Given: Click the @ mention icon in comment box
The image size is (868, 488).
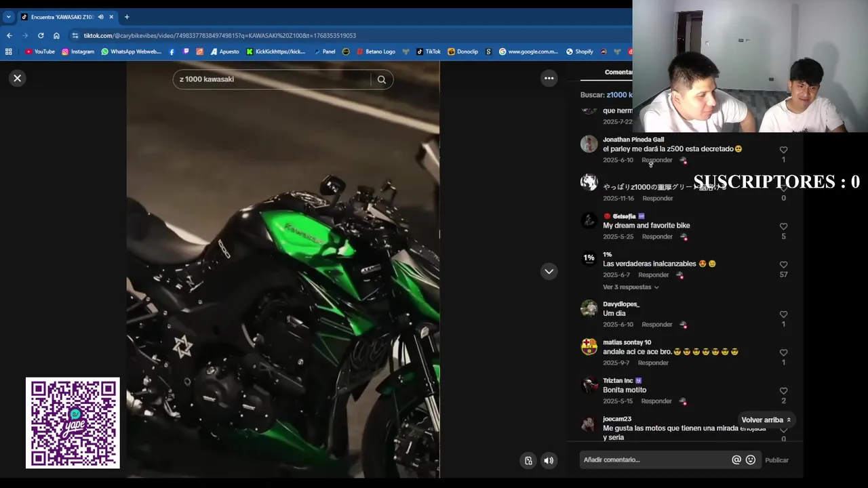Looking at the screenshot, I should tap(736, 460).
